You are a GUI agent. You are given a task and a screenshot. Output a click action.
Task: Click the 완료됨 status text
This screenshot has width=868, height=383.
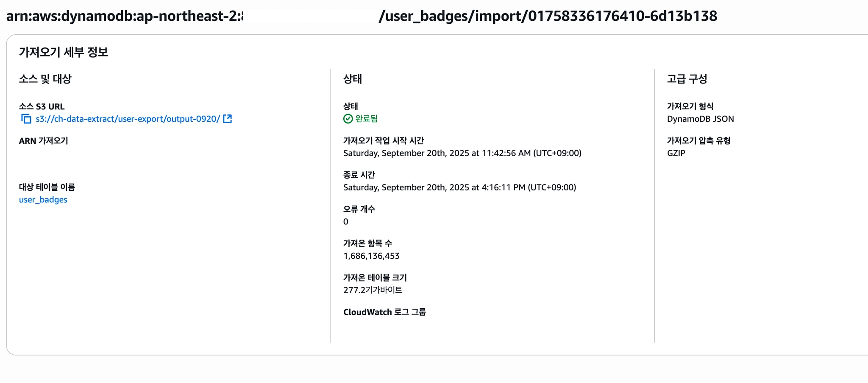[x=366, y=119]
